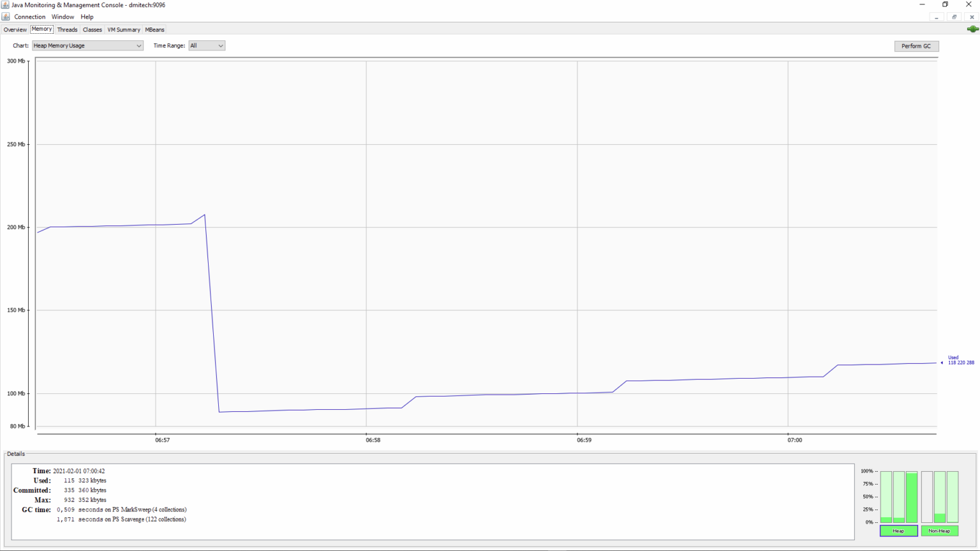Switch to the Overview tab
The width and height of the screenshot is (980, 551).
click(x=15, y=30)
